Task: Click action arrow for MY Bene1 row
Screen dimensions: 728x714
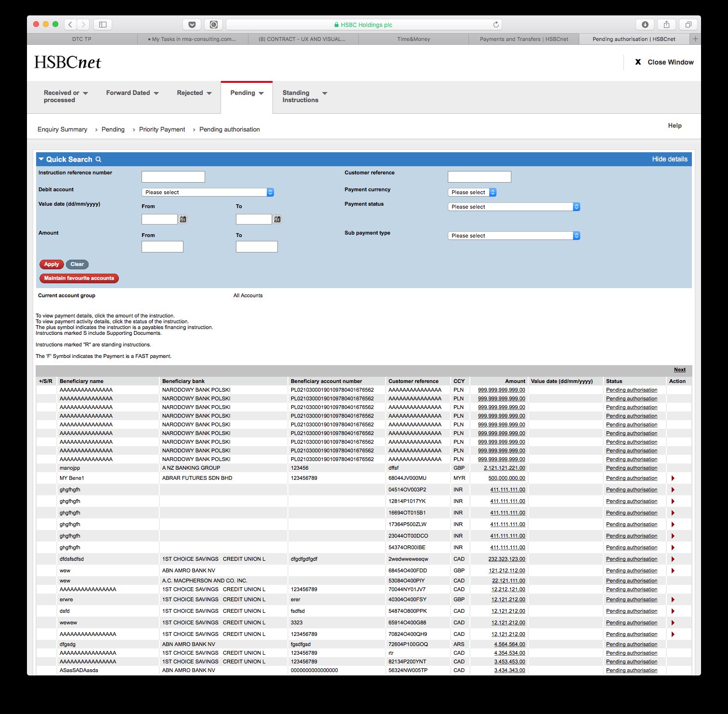Action: [x=673, y=478]
